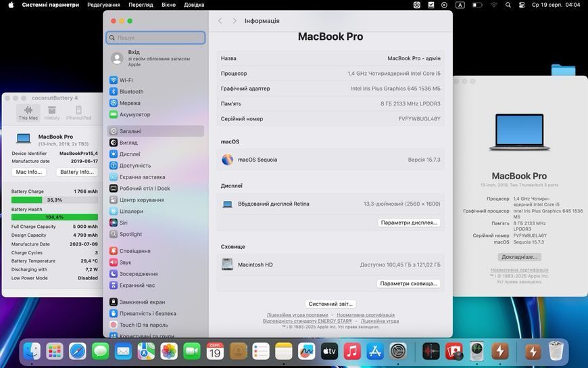Viewport: 588px width, 368px height.
Task: Click the Battery Health progress bar
Action: tap(55, 217)
